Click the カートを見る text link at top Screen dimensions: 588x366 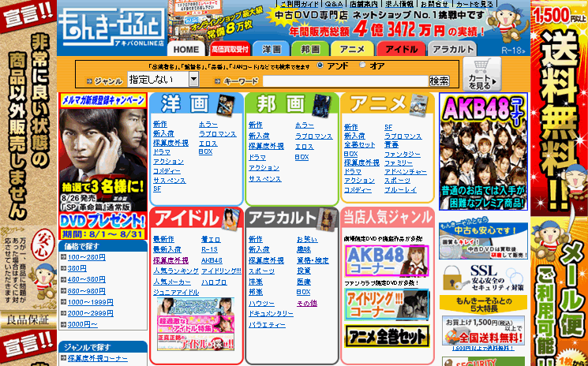tap(475, 4)
